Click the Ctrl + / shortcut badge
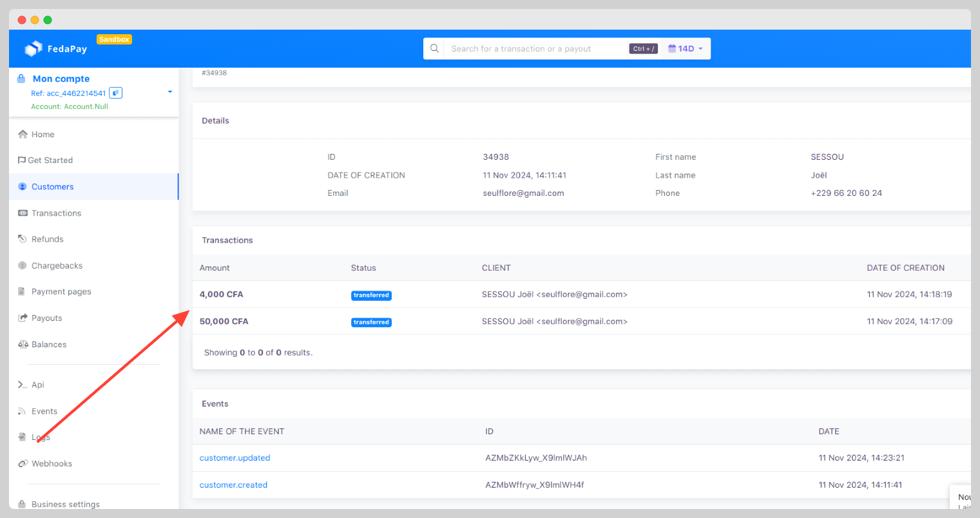 pos(643,48)
